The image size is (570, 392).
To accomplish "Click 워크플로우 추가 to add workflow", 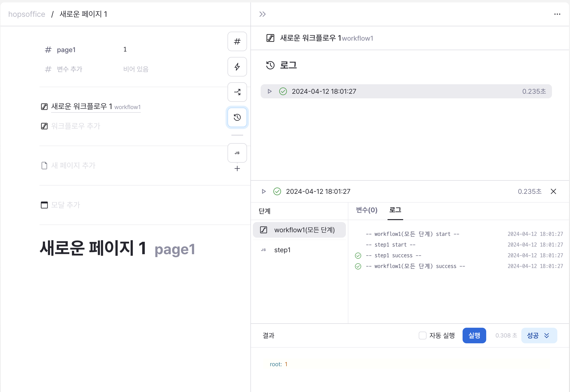I will (x=76, y=126).
